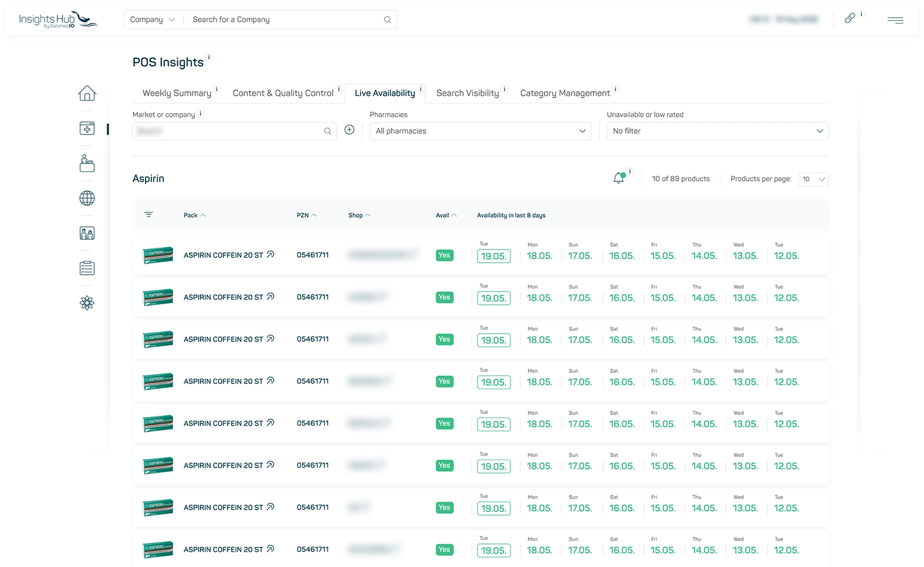Viewport: 924px width, 567px height.
Task: Open the home icon in sidebar
Action: [87, 93]
